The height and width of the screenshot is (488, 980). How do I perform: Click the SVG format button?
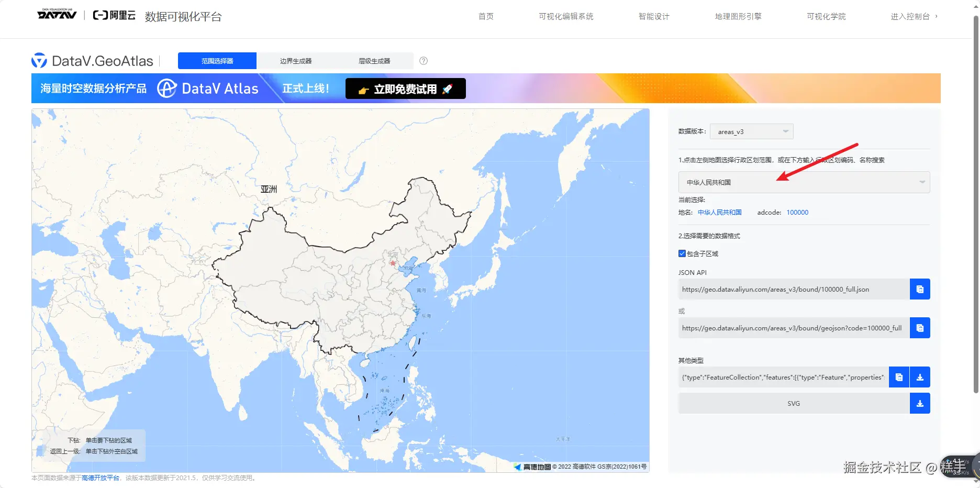coord(794,403)
